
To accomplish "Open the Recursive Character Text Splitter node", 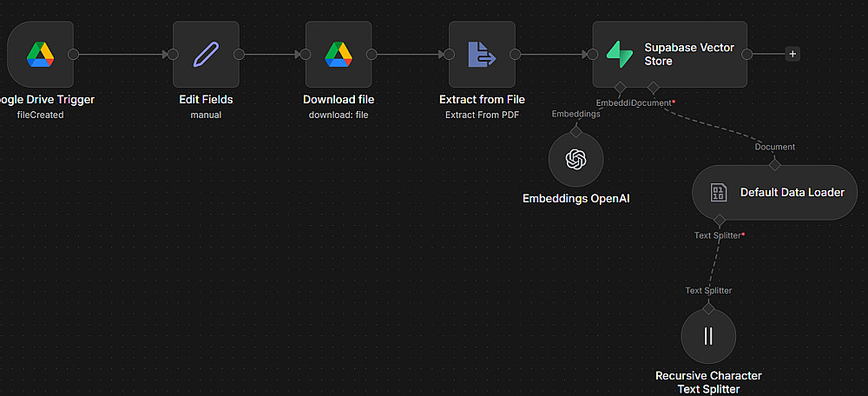I will coord(708,336).
